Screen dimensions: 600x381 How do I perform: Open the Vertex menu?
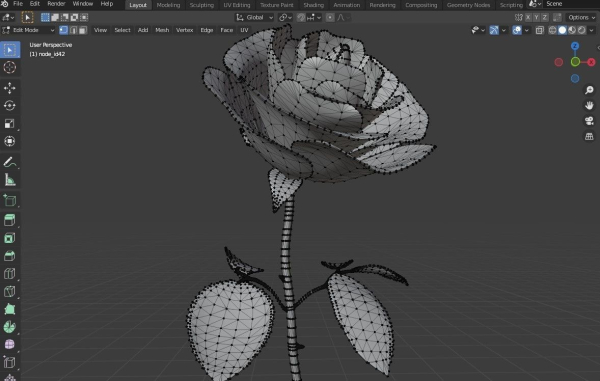(x=184, y=30)
